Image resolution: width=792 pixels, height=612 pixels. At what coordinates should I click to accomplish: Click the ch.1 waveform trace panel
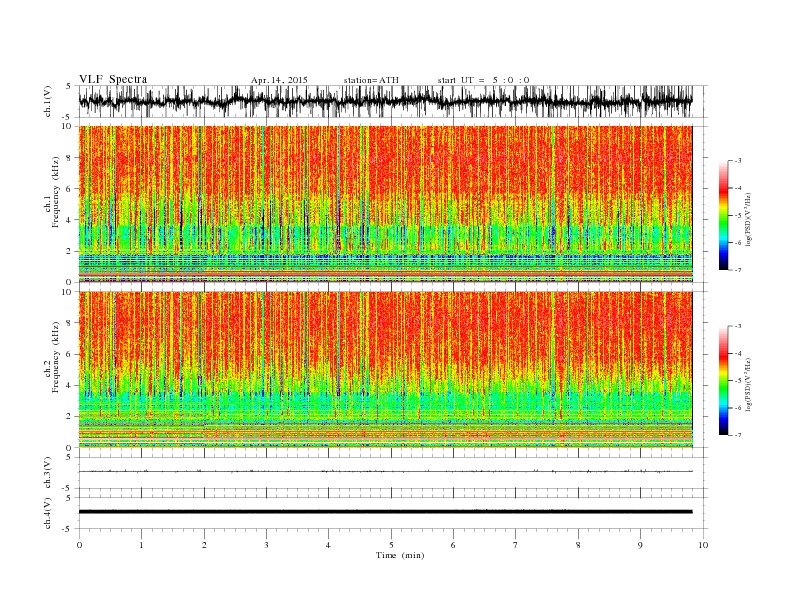pyautogui.click(x=393, y=101)
